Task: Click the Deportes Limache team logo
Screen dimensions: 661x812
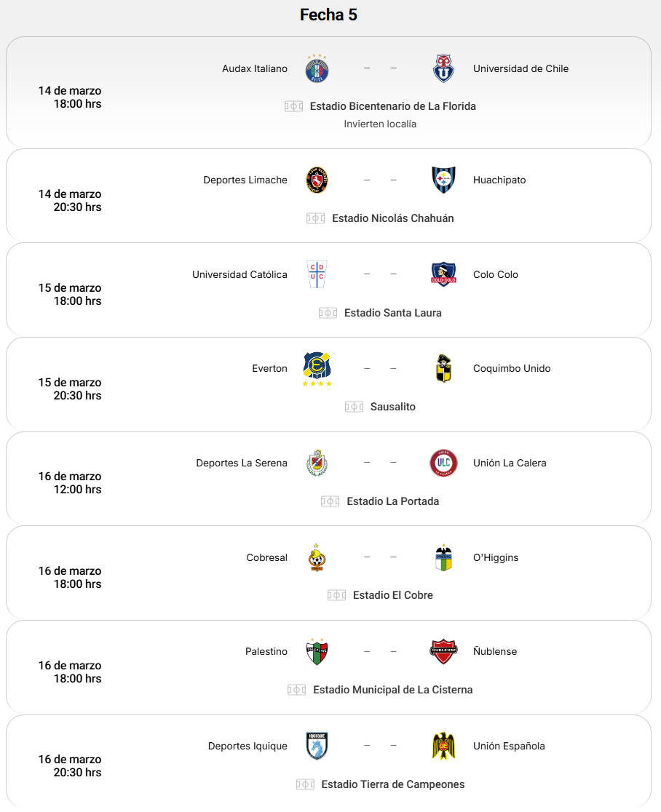Action: [317, 180]
